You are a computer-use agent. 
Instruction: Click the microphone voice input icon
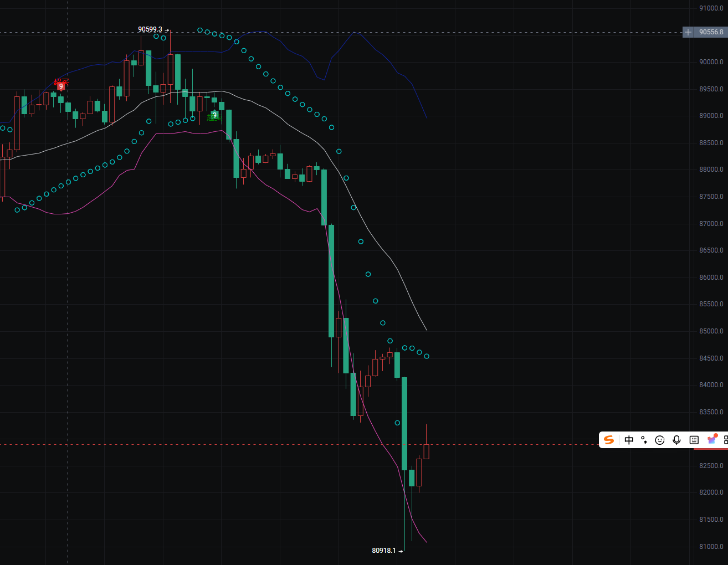pyautogui.click(x=676, y=440)
